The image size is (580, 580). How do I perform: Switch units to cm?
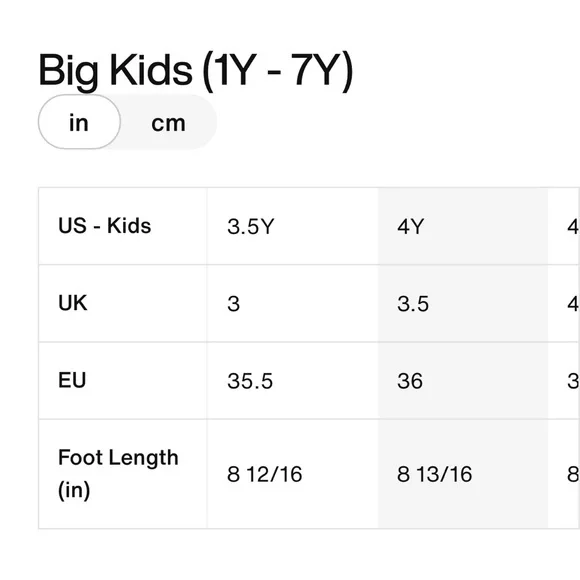[168, 123]
